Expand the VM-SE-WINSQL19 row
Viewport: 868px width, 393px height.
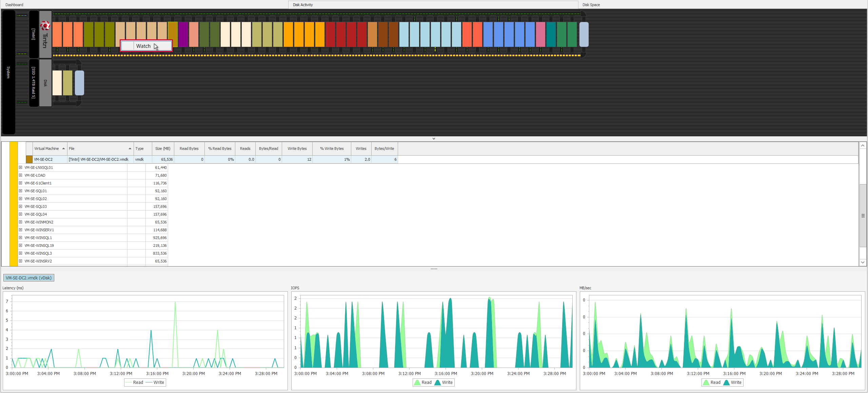click(20, 245)
